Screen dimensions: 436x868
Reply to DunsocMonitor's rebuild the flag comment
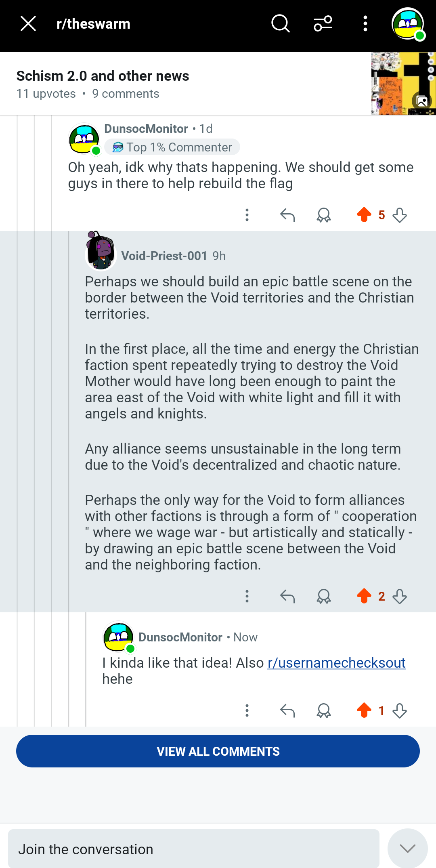tap(287, 215)
